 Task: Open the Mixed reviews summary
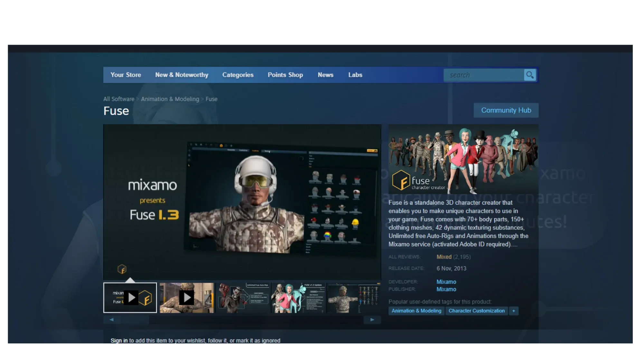pyautogui.click(x=444, y=257)
